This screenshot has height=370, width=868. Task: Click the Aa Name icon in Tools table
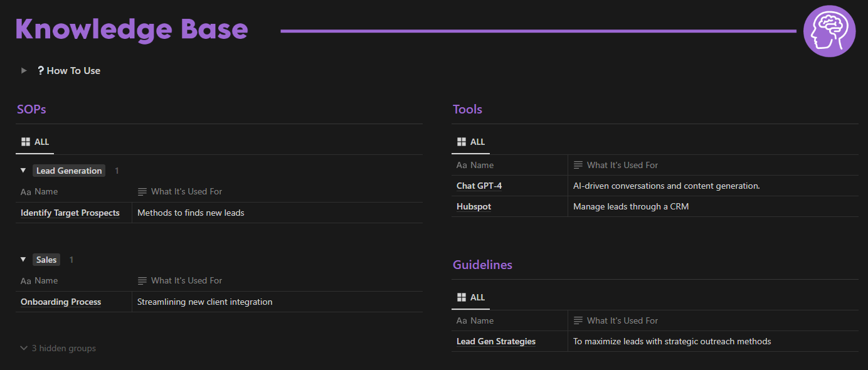point(462,166)
